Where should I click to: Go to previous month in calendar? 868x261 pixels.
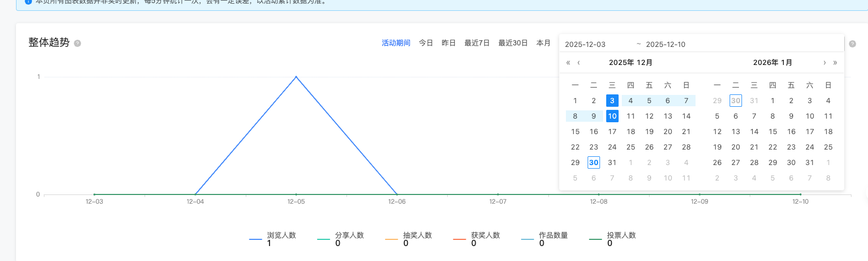579,63
